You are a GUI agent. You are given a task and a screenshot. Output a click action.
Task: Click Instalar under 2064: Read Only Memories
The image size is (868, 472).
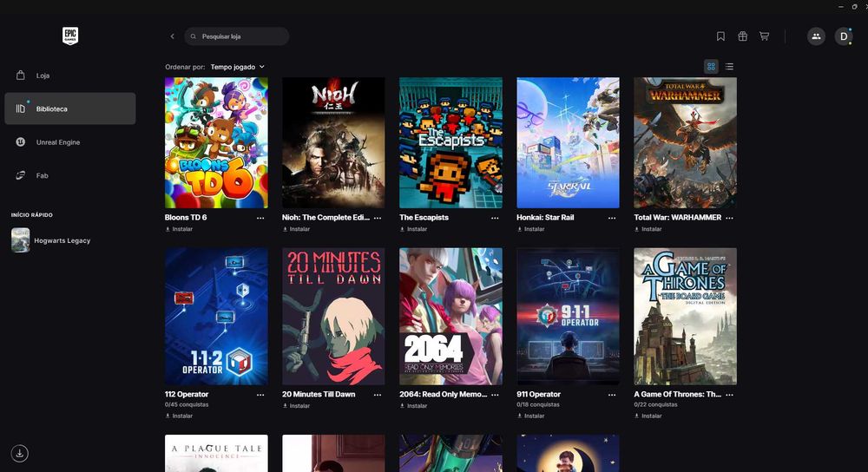[x=413, y=406]
